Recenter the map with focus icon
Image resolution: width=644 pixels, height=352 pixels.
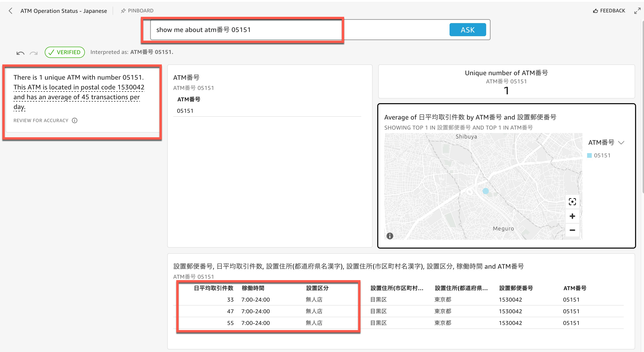(x=572, y=201)
